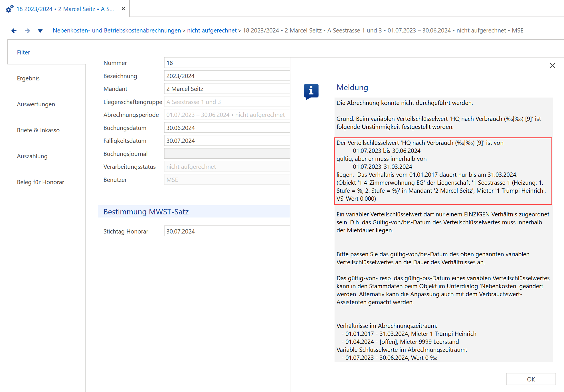Open the Ergebnis sidebar section
Image resolution: width=564 pixels, height=392 pixels.
(x=28, y=78)
